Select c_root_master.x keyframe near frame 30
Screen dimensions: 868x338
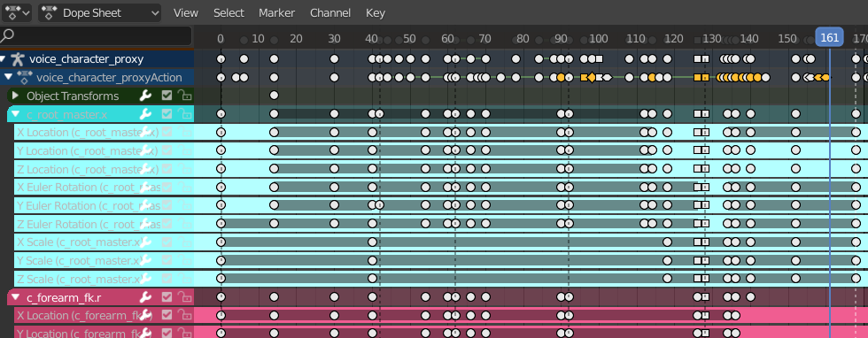334,114
